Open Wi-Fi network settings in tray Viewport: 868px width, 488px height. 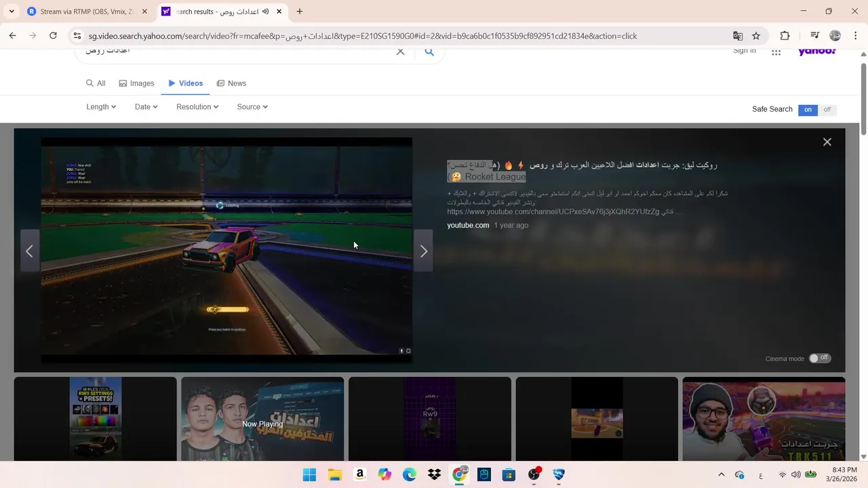[x=783, y=474]
